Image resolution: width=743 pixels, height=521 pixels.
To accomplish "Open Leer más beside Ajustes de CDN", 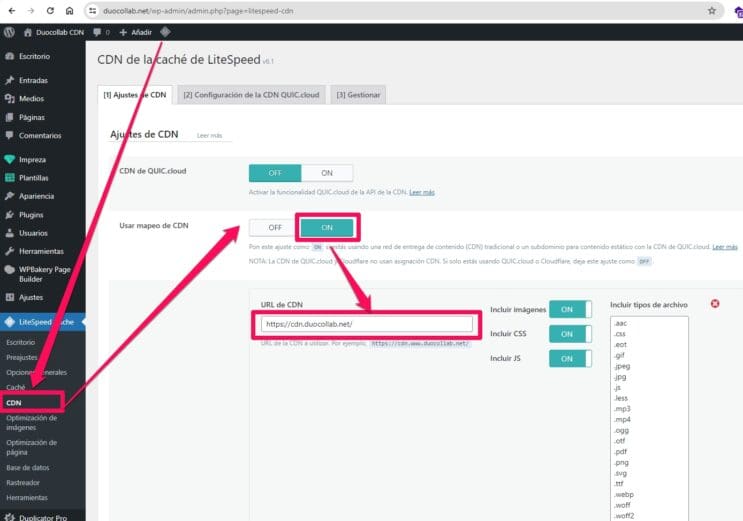I will click(209, 136).
